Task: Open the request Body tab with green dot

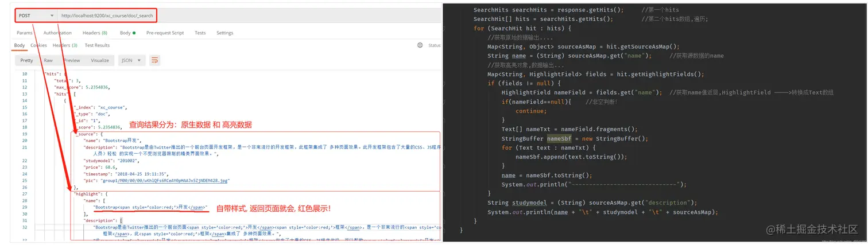Action: (127, 33)
